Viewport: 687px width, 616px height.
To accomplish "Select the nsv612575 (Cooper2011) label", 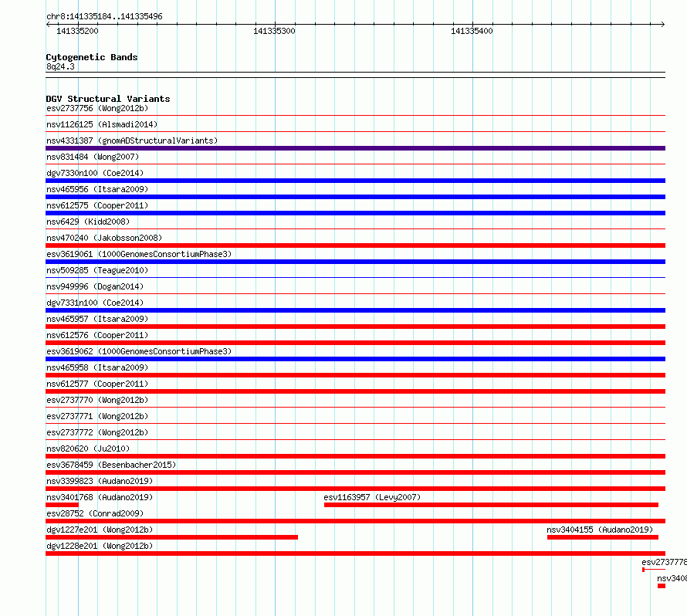I will point(97,205).
